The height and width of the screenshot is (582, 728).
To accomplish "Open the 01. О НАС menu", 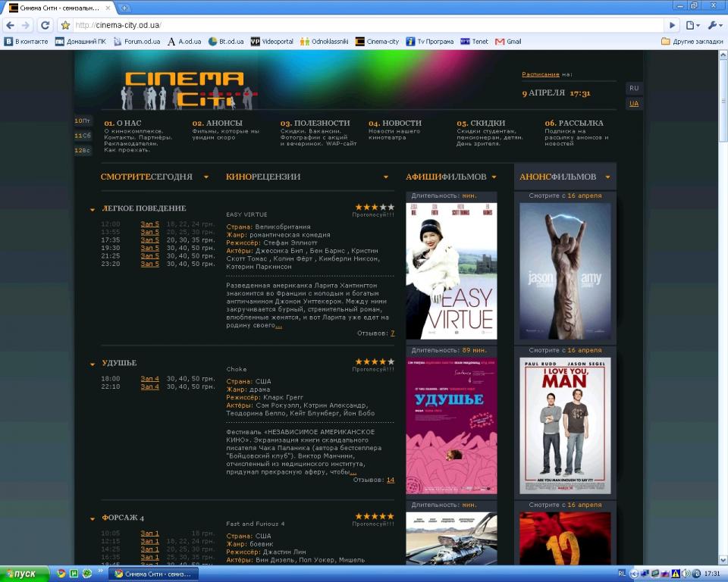I will click(x=123, y=123).
